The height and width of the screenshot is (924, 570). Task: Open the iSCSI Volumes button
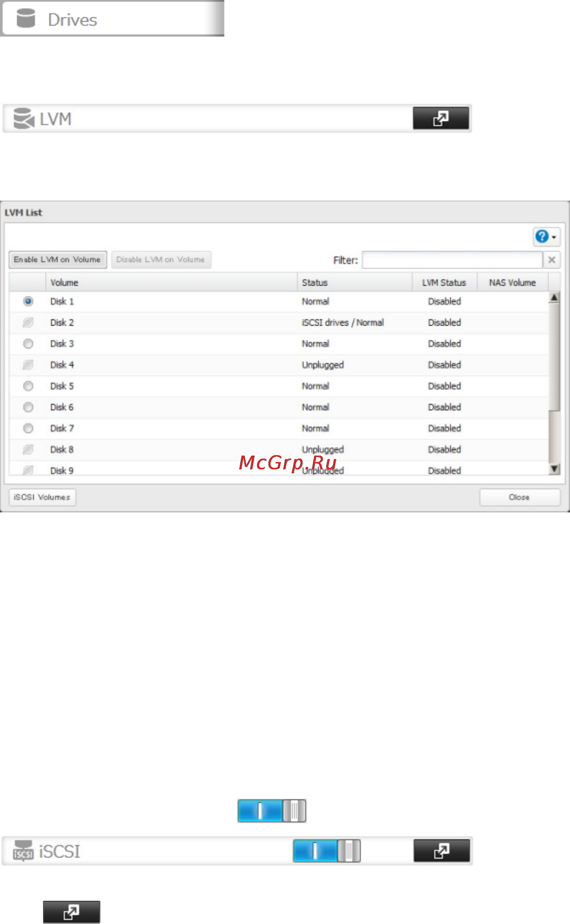click(x=43, y=497)
